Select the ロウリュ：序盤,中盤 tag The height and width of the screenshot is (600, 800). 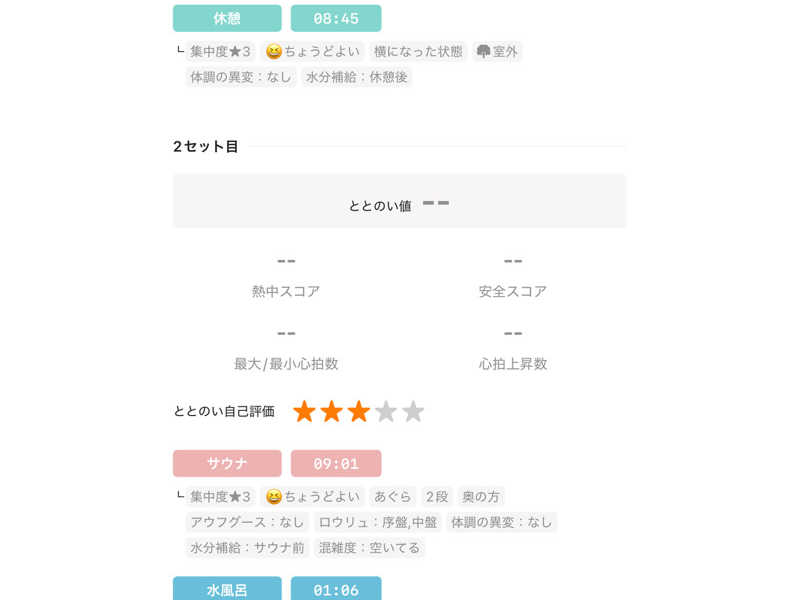click(377, 522)
